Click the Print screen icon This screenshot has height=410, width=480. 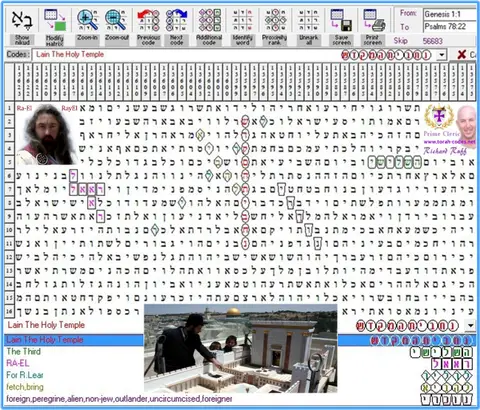(x=374, y=20)
